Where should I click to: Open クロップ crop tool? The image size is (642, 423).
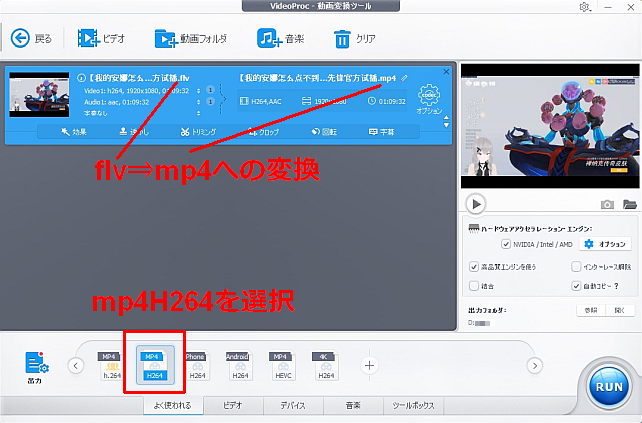(263, 132)
